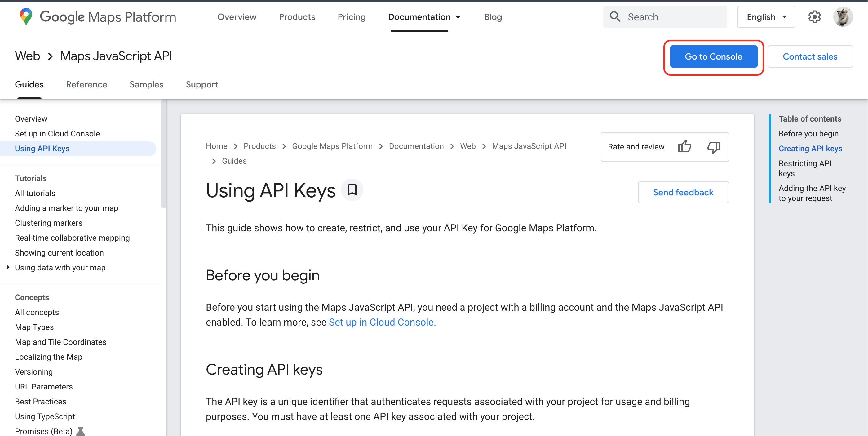Open Showing current location tutorial
Image resolution: width=868 pixels, height=436 pixels.
59,252
